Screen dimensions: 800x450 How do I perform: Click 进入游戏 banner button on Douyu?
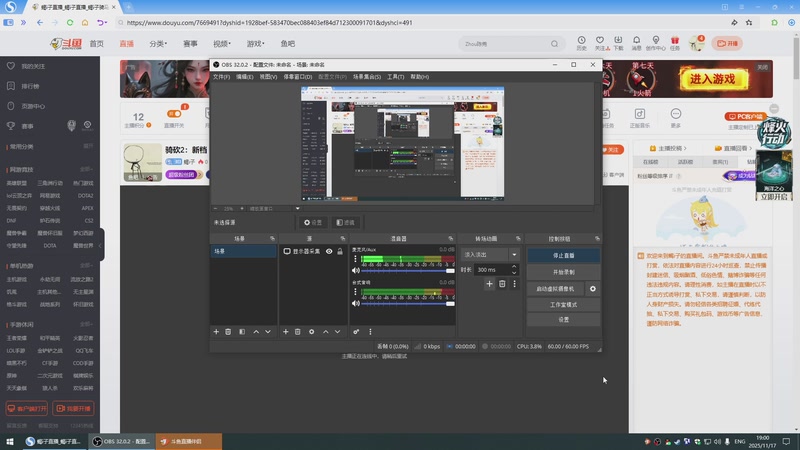[712, 79]
